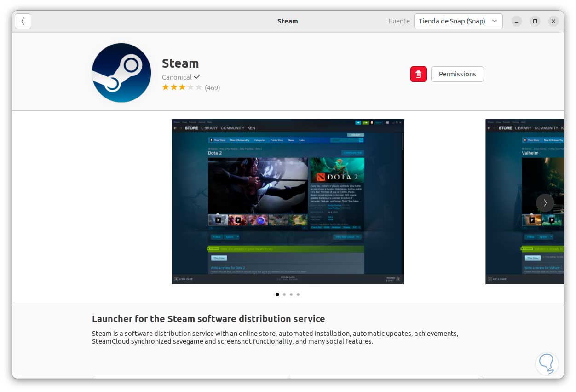Click the Canonical publisher name
576x392 pixels.
coord(177,77)
